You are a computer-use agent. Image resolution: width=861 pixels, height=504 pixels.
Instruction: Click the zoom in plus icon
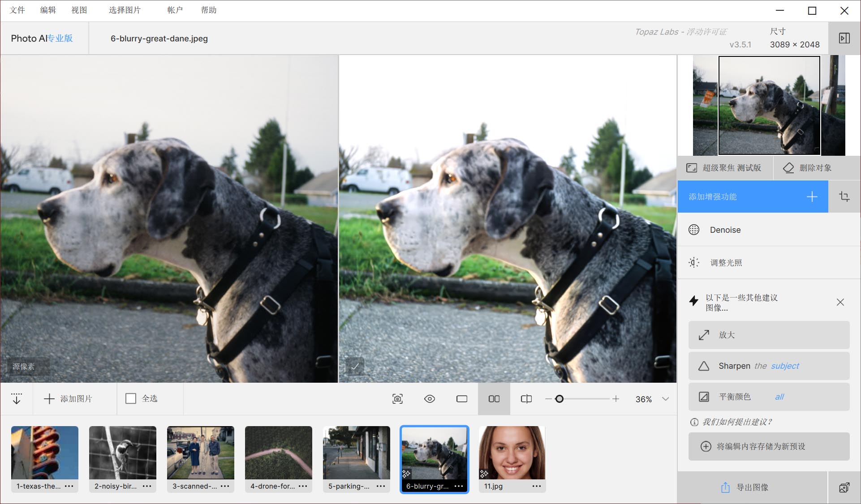(616, 399)
